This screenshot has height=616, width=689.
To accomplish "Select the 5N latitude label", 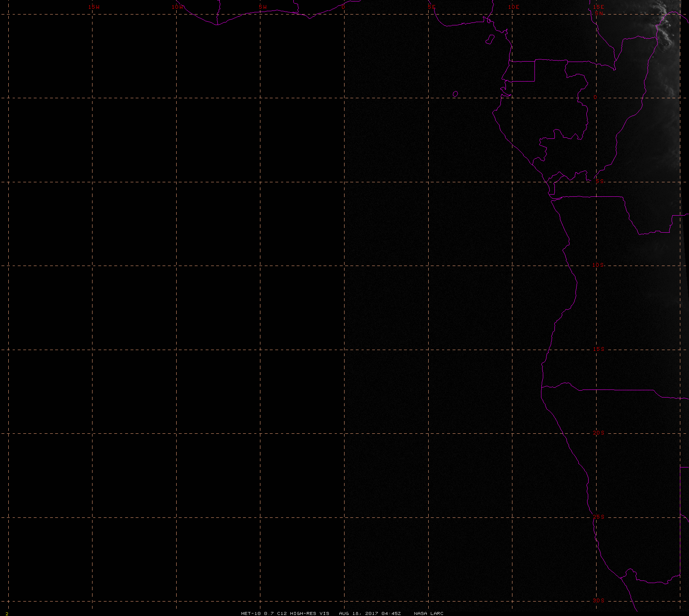I will 599,13.
